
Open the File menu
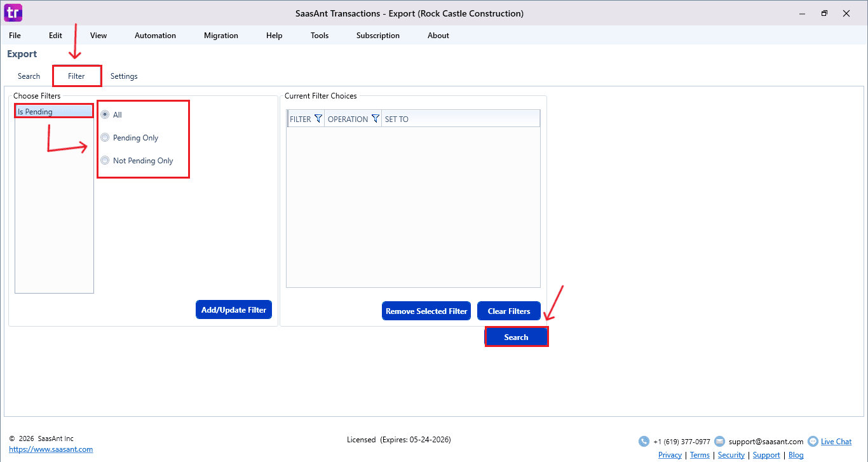[x=15, y=36]
